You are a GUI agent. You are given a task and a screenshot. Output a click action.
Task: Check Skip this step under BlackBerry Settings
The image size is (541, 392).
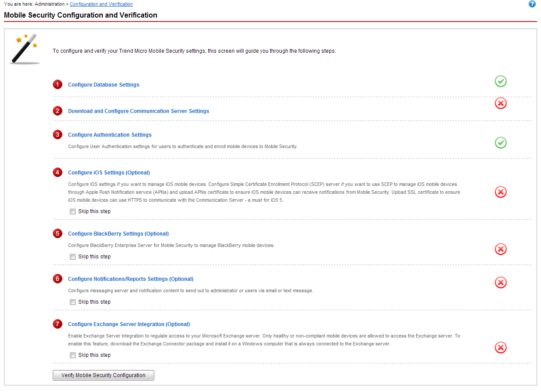tap(73, 257)
